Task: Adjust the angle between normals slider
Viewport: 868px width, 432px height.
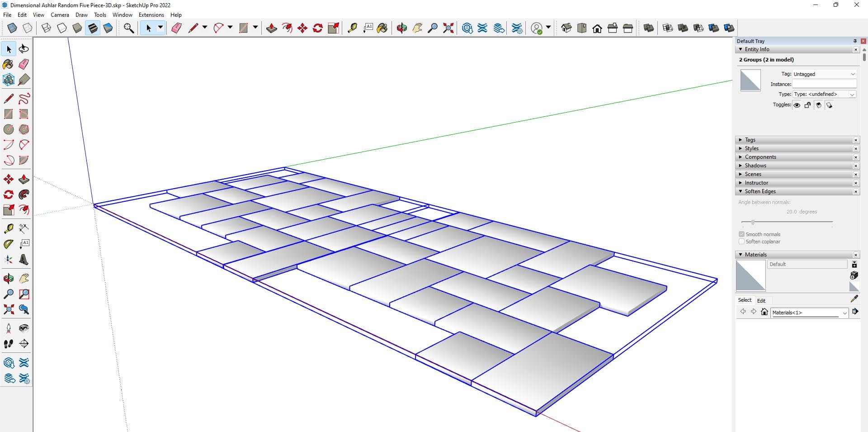Action: pos(753,222)
